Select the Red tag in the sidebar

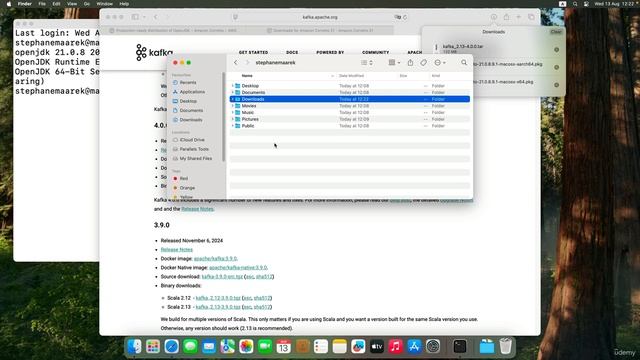click(x=184, y=178)
